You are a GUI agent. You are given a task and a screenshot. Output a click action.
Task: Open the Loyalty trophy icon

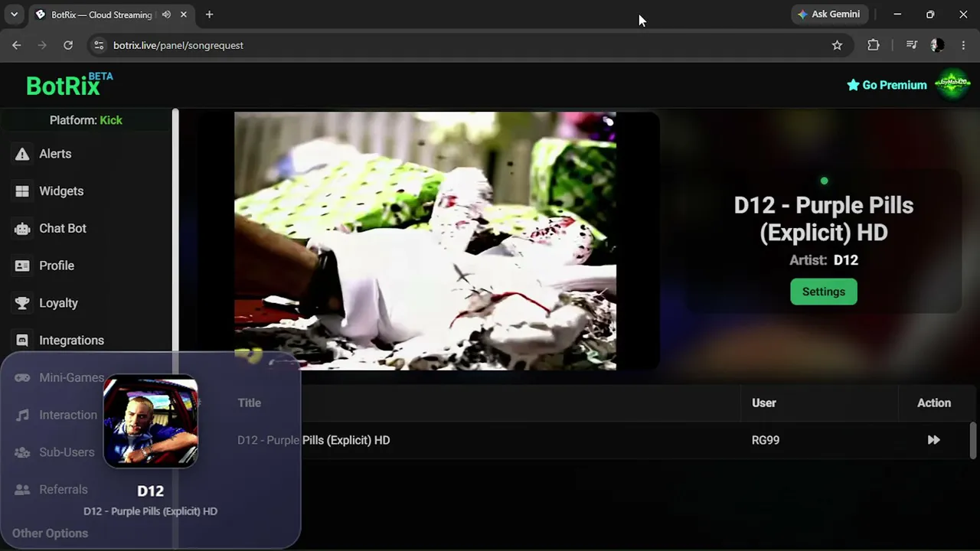point(22,303)
